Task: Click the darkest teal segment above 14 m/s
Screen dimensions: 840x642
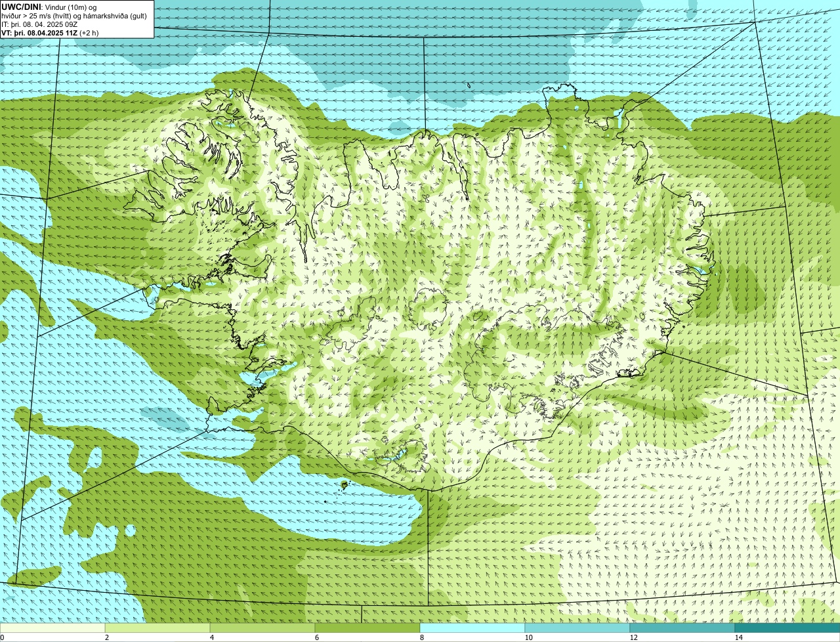Action: pyautogui.click(x=787, y=628)
